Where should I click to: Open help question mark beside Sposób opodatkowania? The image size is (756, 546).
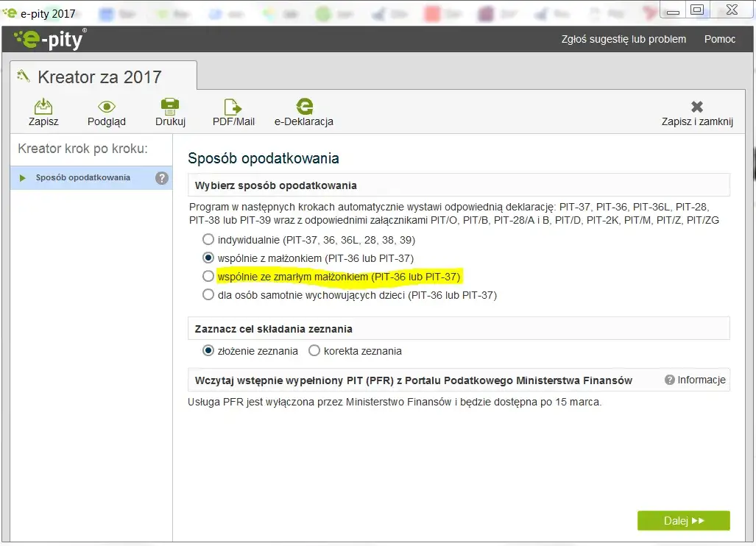pos(162,178)
